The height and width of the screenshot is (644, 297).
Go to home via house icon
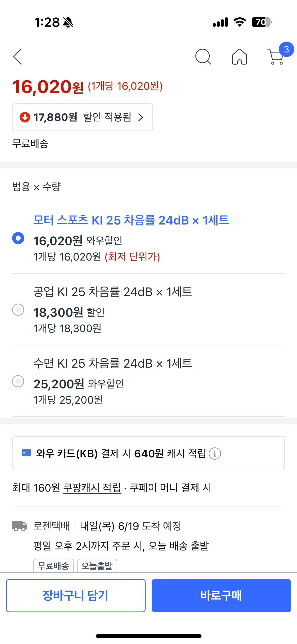pos(239,57)
